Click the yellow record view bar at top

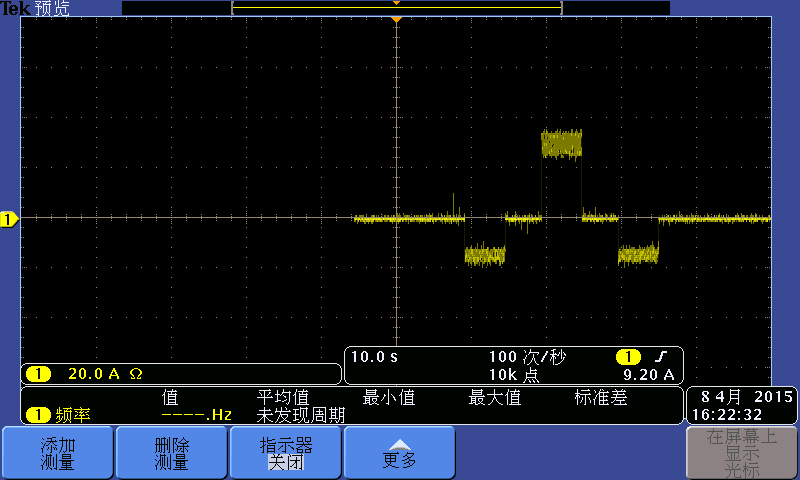(x=396, y=8)
